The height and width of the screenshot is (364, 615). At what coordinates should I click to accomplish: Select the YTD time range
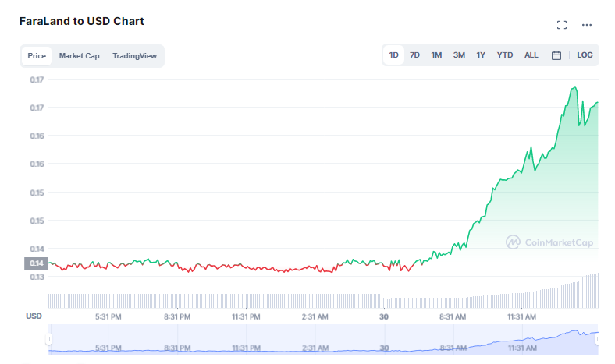(x=505, y=55)
